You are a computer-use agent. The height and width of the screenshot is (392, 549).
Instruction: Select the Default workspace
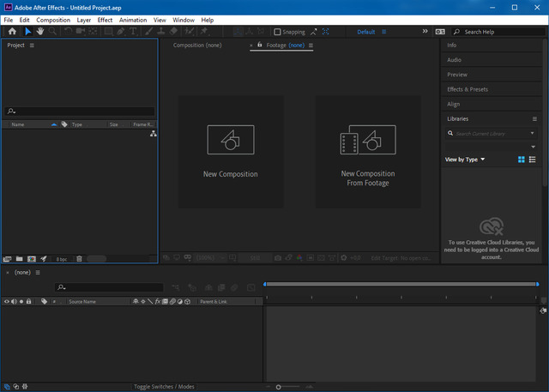(x=366, y=32)
